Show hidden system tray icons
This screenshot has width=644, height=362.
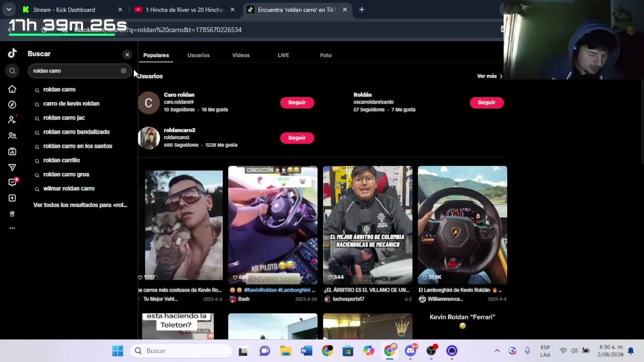click(497, 351)
